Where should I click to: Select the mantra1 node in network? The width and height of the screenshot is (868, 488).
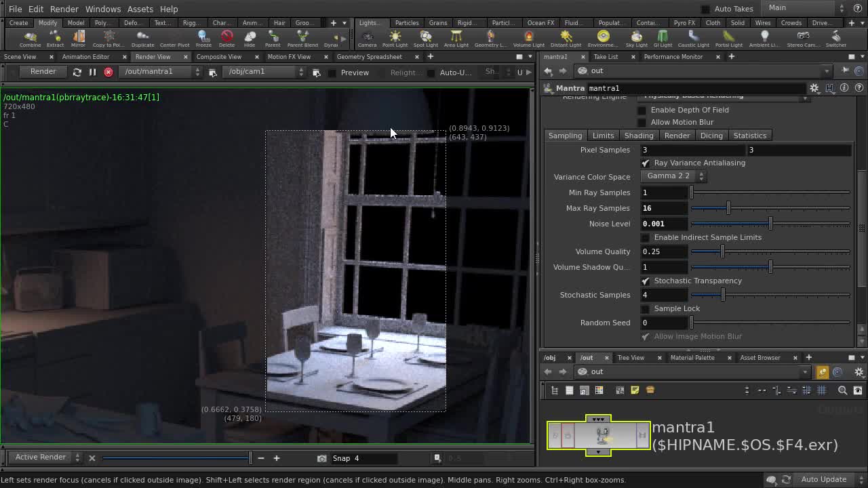tap(598, 435)
